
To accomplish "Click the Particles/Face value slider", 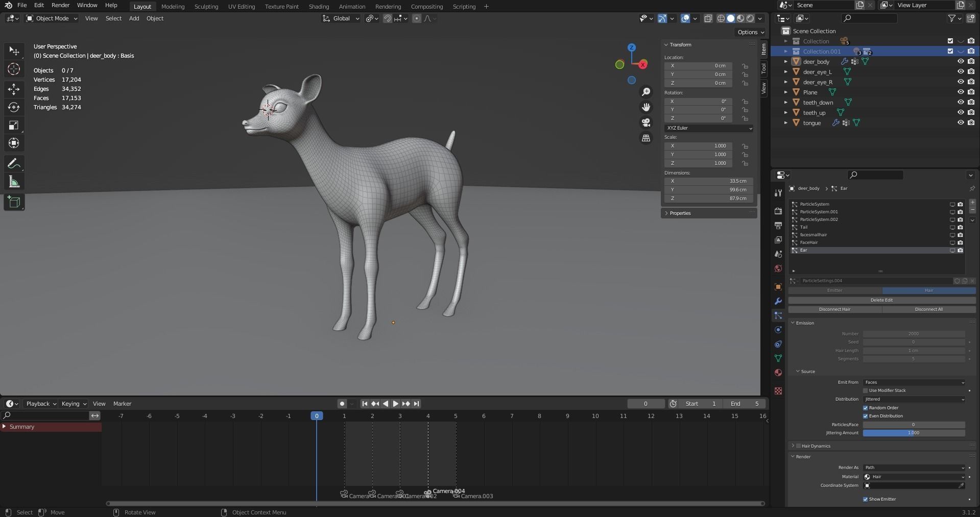I will (914, 425).
